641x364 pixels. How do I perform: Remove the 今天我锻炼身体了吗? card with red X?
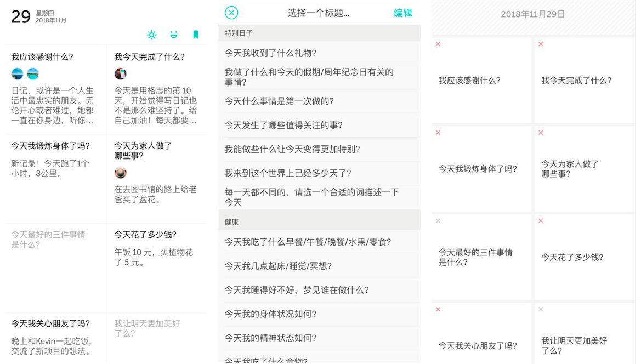coord(438,133)
